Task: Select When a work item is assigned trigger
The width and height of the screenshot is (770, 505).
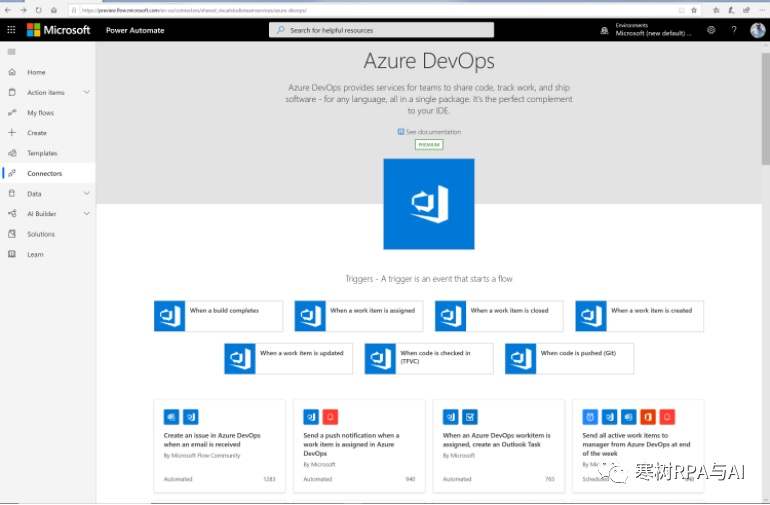Action: click(358, 316)
